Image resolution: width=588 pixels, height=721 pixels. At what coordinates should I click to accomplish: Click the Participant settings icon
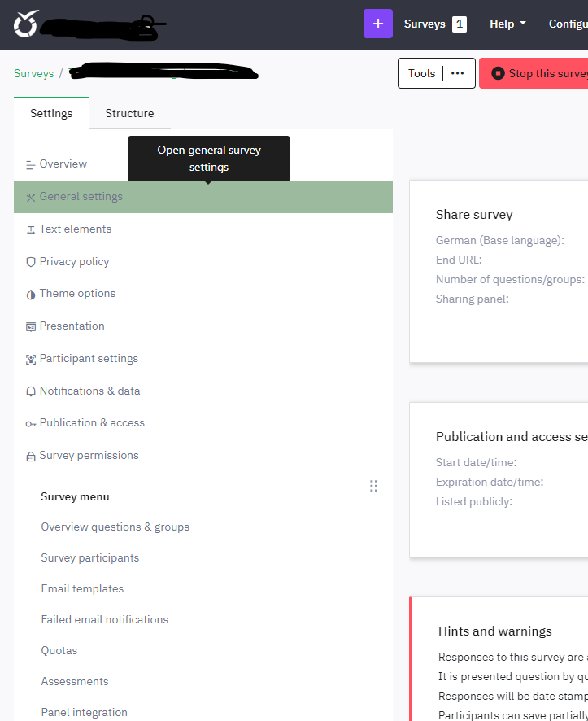31,359
